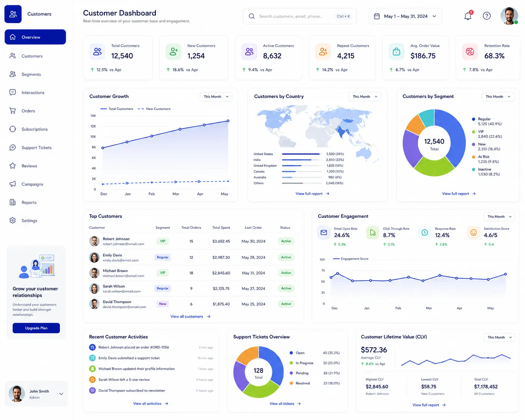The image size is (525, 420).
Task: Select the Overview sidebar item
Action: coord(35,37)
